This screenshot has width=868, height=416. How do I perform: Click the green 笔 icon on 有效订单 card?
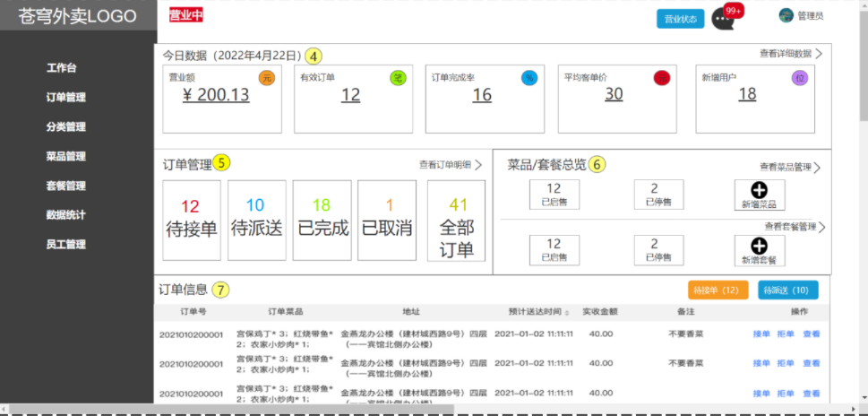coord(398,79)
